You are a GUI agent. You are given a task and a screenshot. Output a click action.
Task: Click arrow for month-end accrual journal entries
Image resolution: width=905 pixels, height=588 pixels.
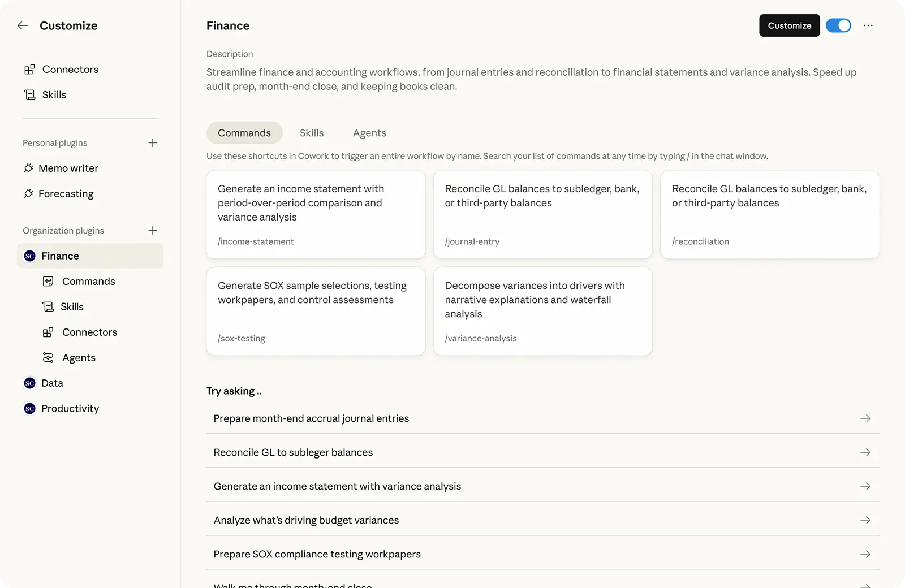(865, 418)
